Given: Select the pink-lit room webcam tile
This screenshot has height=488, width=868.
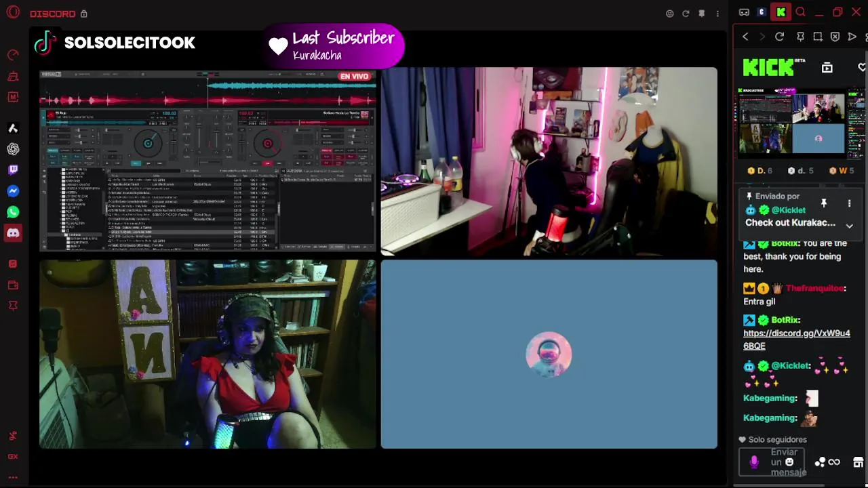Looking at the screenshot, I should click(549, 161).
